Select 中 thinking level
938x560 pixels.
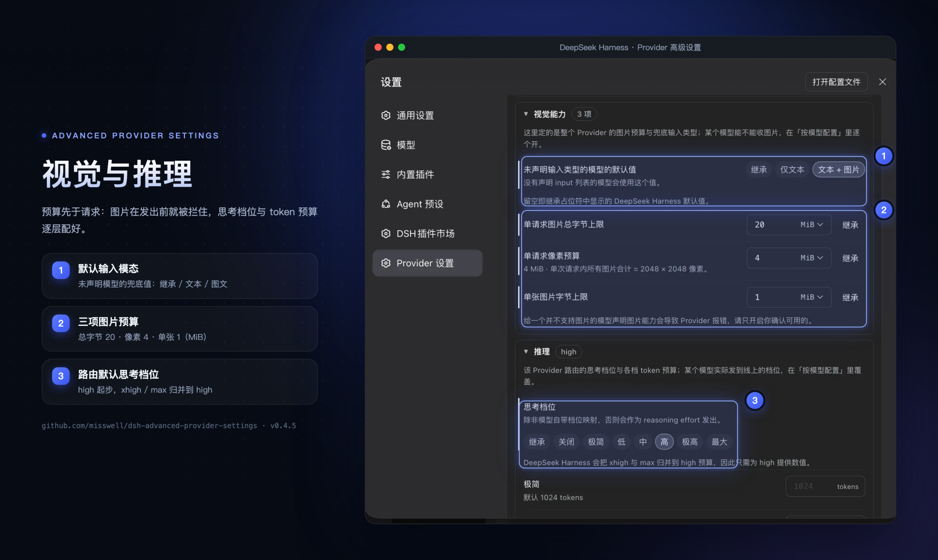[x=643, y=442]
